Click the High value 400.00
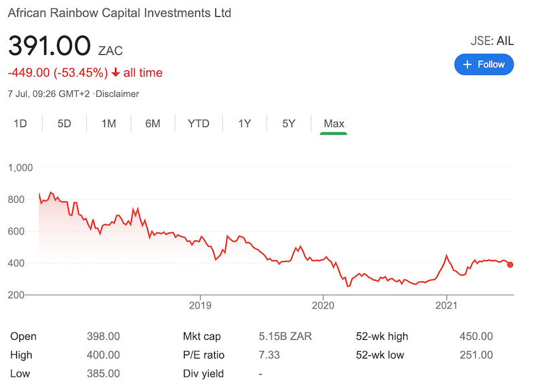The width and height of the screenshot is (535, 392). click(x=103, y=355)
